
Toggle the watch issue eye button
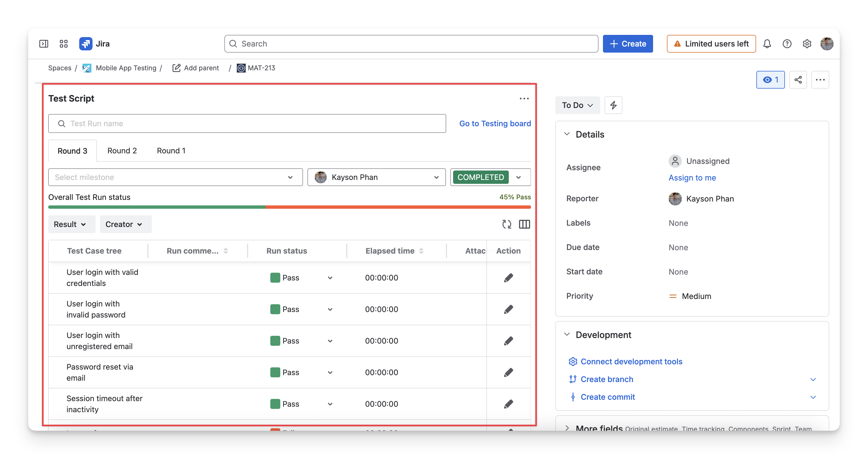[x=770, y=80]
